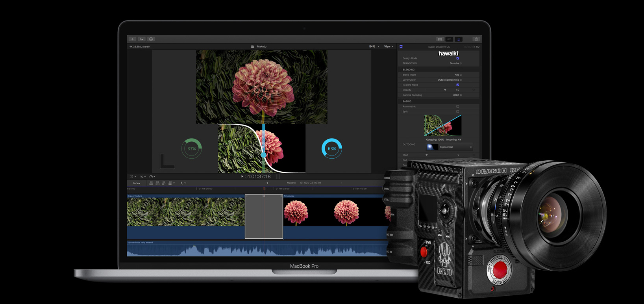Click the 01:01:40:00 ruler timecode

click(360, 189)
